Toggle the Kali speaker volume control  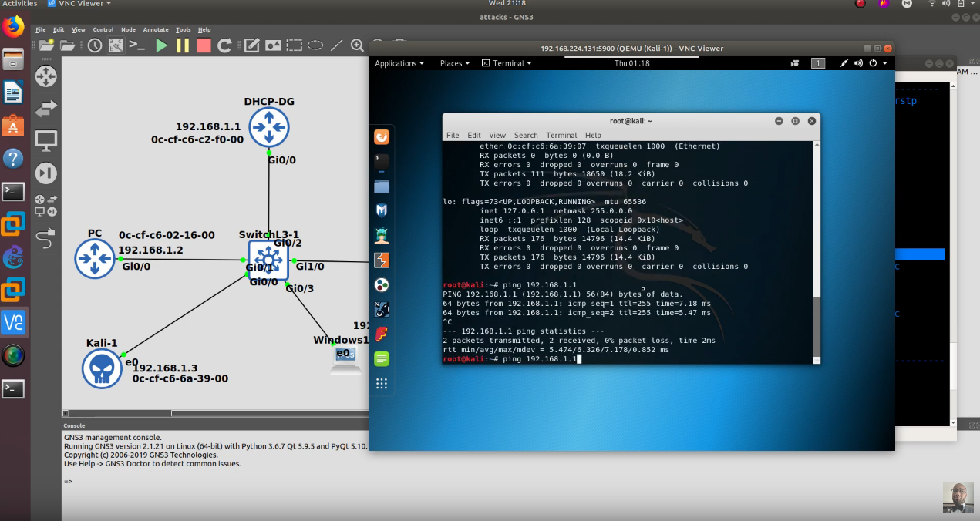coord(858,63)
